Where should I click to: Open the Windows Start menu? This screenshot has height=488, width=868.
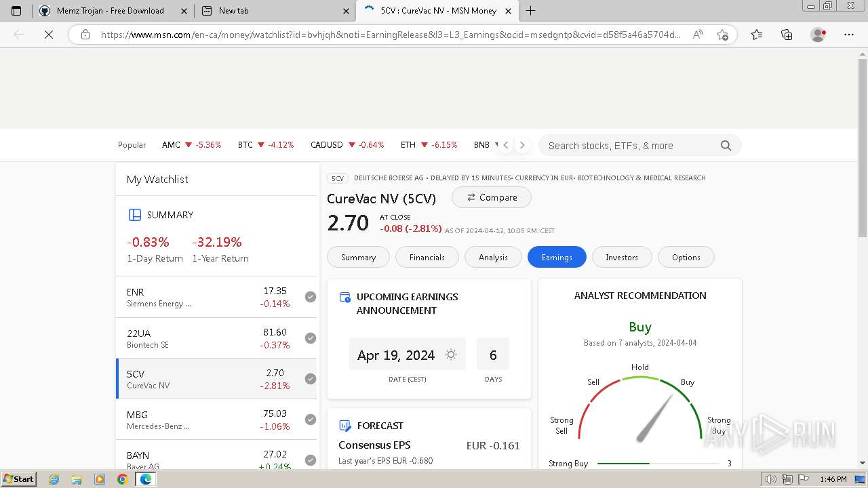(x=19, y=479)
